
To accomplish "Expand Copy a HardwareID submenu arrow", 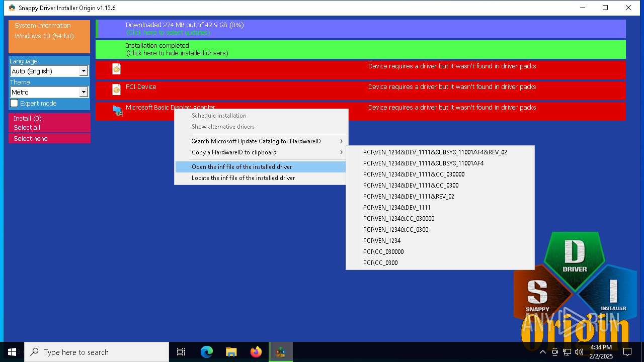I will [x=342, y=152].
